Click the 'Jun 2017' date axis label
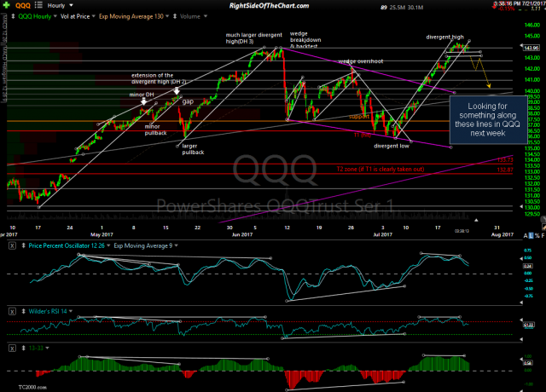 click(242, 235)
